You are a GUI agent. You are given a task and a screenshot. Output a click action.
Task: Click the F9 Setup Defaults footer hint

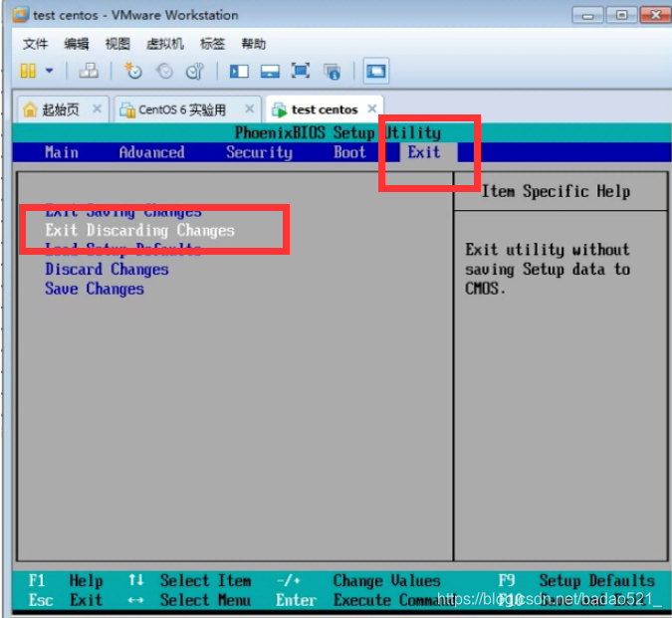[576, 581]
